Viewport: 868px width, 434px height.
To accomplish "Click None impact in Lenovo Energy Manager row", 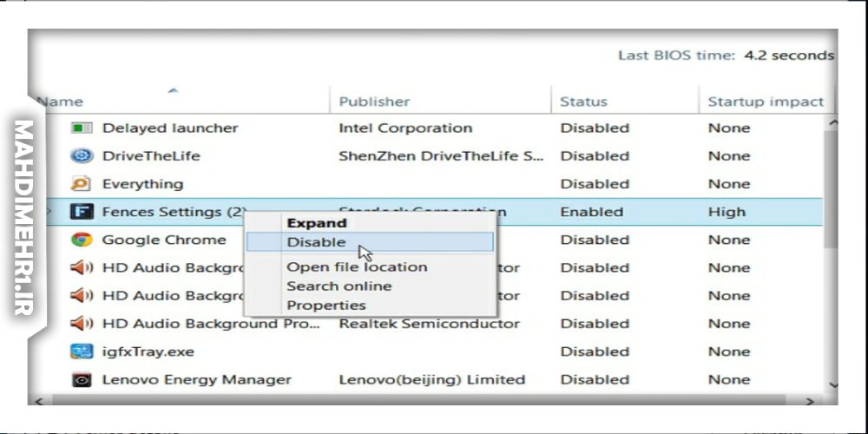I will [x=729, y=380].
